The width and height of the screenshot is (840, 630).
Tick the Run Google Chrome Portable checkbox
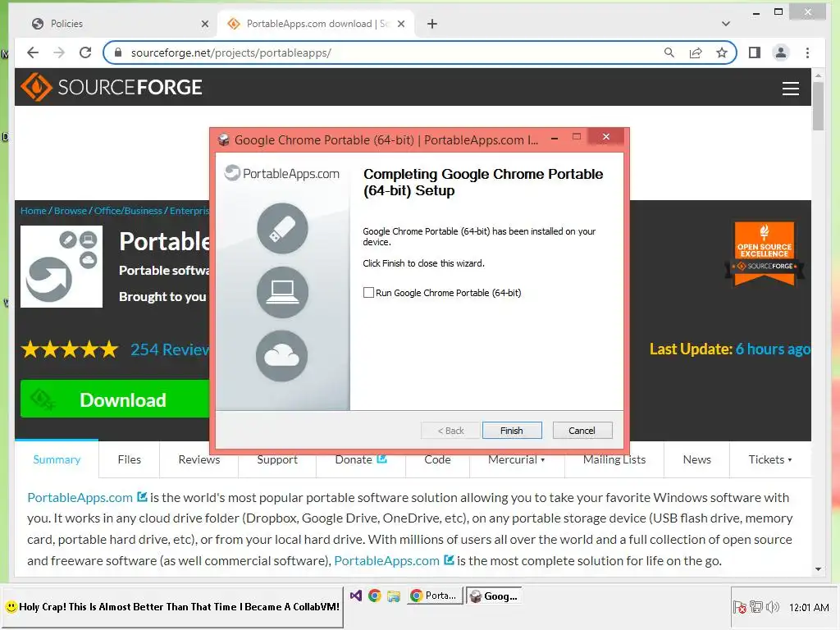coord(368,293)
